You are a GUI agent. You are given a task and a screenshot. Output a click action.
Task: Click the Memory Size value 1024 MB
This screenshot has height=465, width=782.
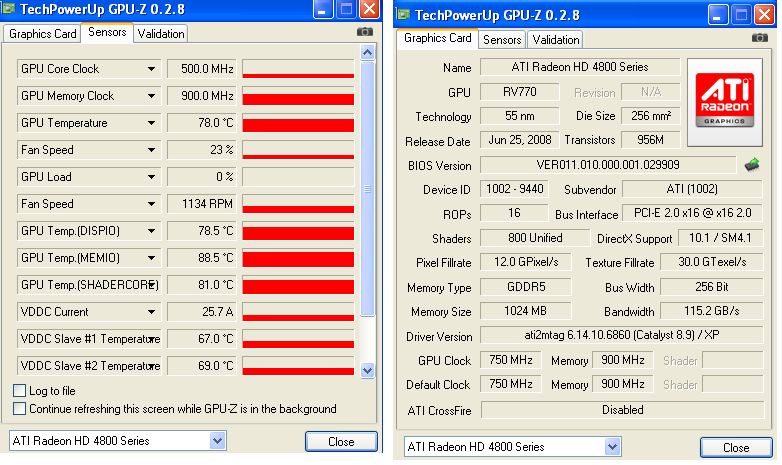[x=526, y=311]
